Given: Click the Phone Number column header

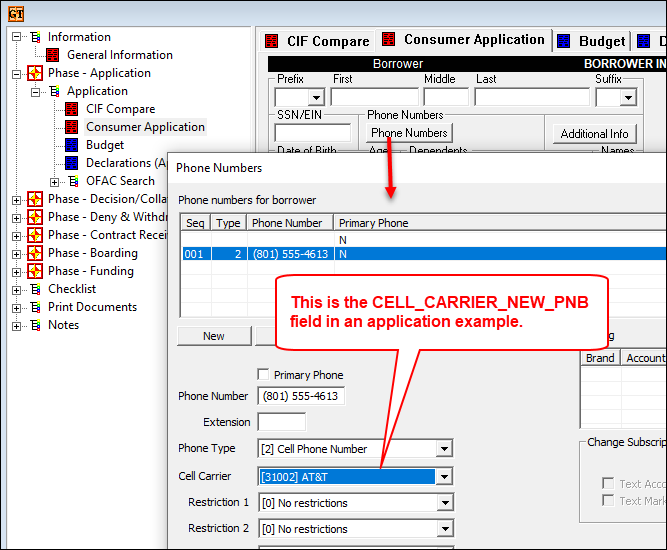Looking at the screenshot, I should 290,223.
